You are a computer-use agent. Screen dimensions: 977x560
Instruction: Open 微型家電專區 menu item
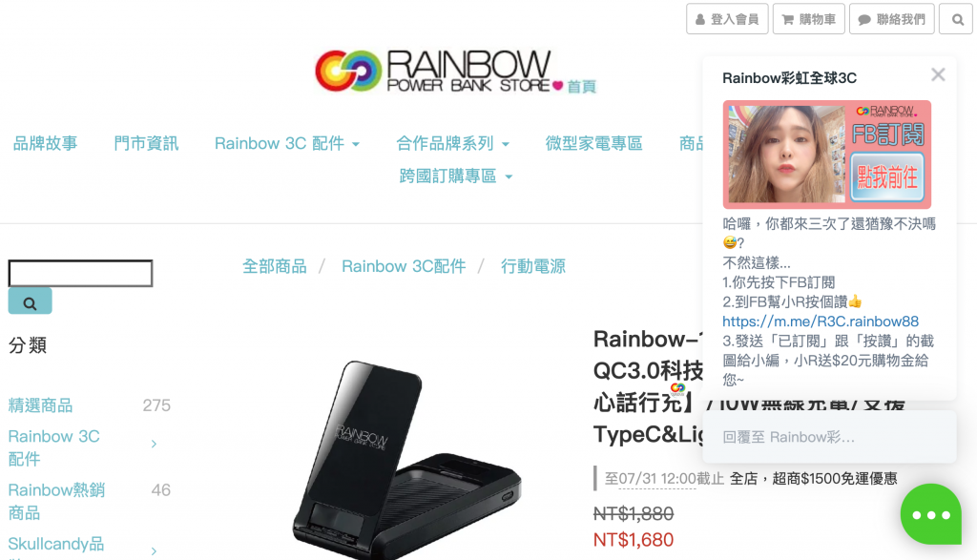[593, 143]
